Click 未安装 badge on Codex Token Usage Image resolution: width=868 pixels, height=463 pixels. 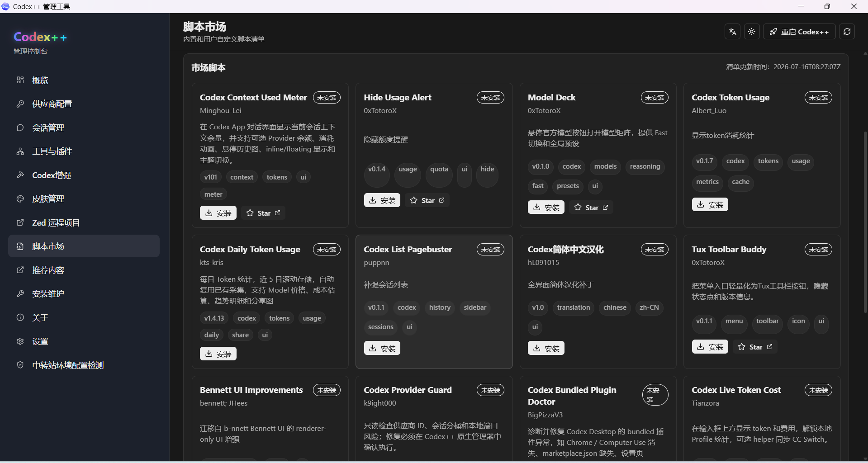pos(818,98)
